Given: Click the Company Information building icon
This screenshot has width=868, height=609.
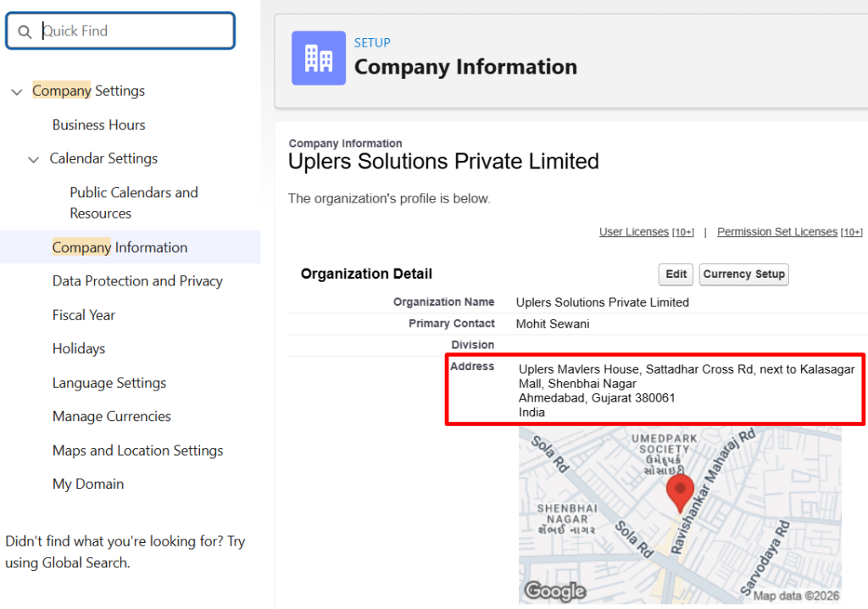Looking at the screenshot, I should point(319,58).
